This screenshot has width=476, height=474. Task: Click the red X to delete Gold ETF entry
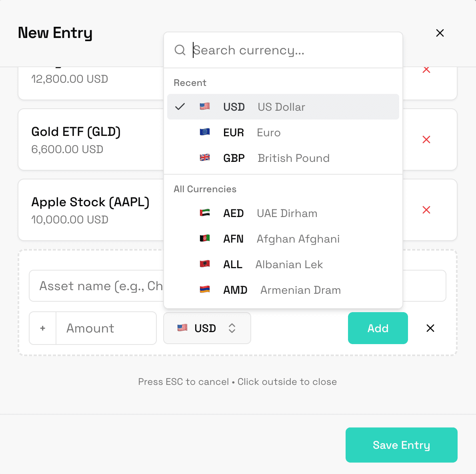point(426,139)
